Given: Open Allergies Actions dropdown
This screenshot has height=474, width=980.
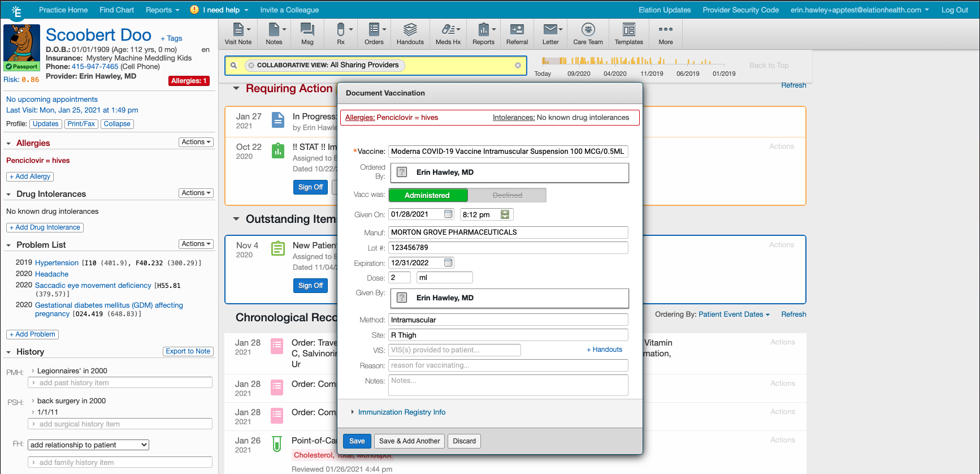Looking at the screenshot, I should point(196,142).
